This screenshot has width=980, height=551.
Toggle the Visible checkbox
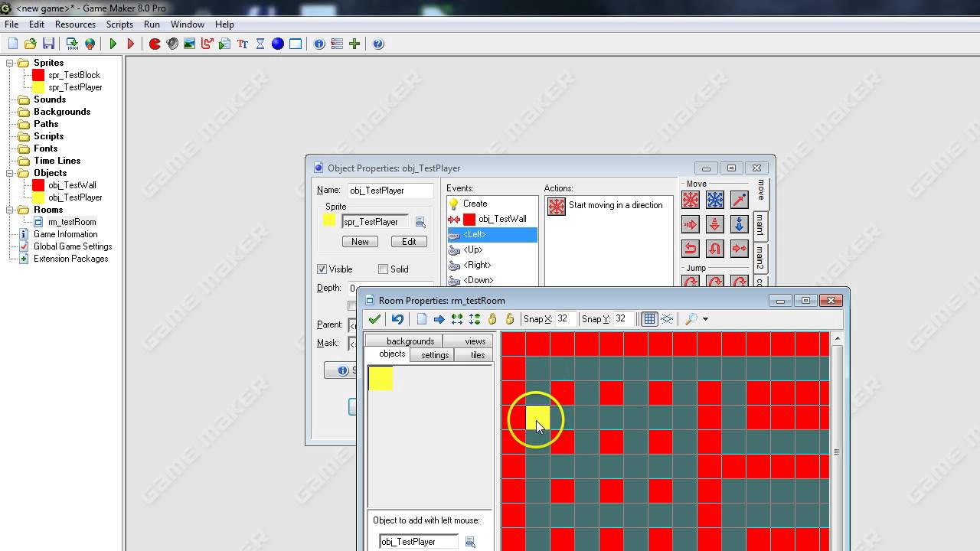[x=322, y=269]
